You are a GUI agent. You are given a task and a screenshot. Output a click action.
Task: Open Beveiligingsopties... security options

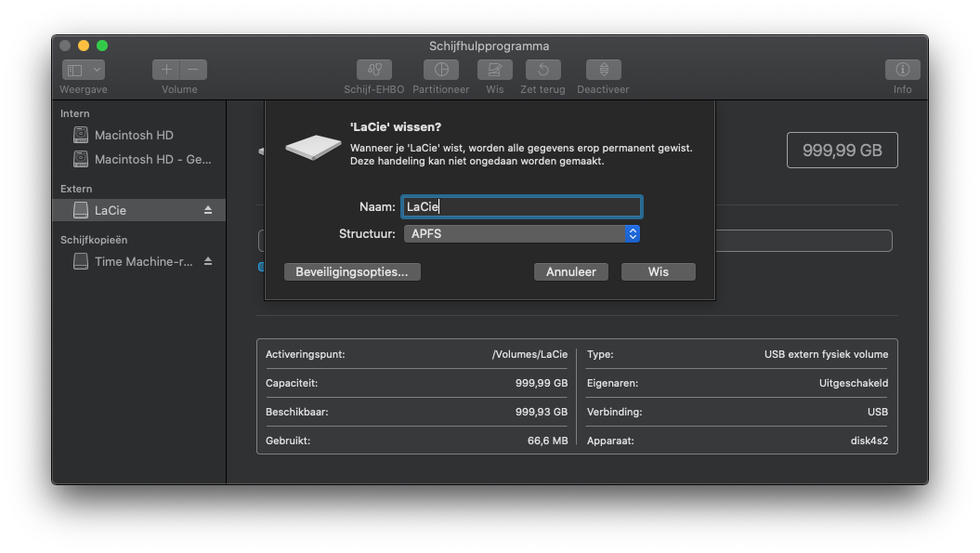click(x=352, y=271)
